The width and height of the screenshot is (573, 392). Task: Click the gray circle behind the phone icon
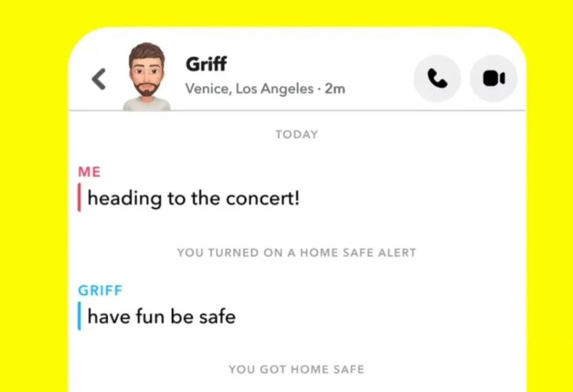coord(437,79)
